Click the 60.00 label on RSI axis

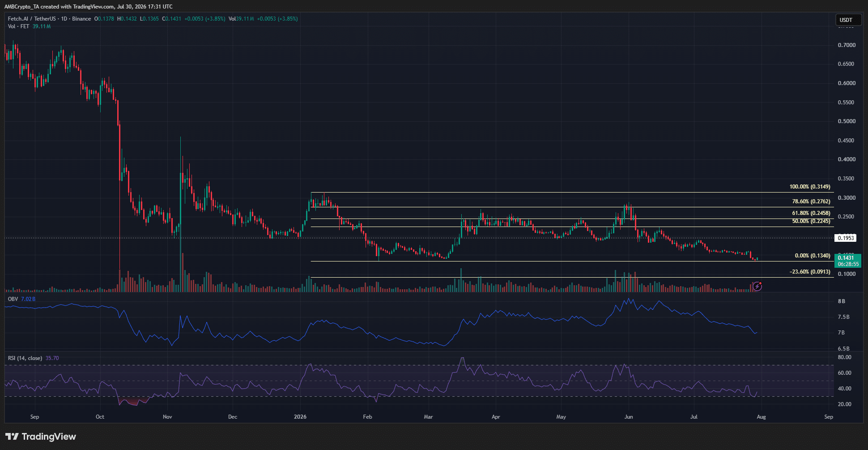point(845,373)
